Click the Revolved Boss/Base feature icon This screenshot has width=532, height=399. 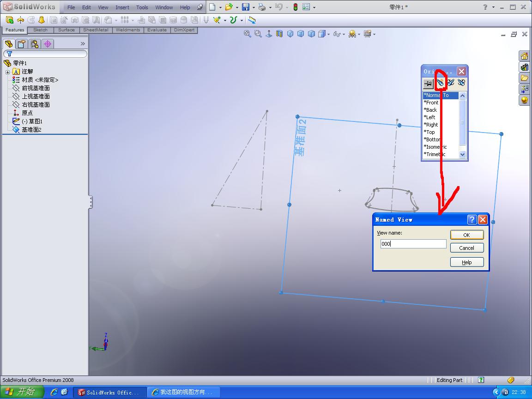coord(20,20)
